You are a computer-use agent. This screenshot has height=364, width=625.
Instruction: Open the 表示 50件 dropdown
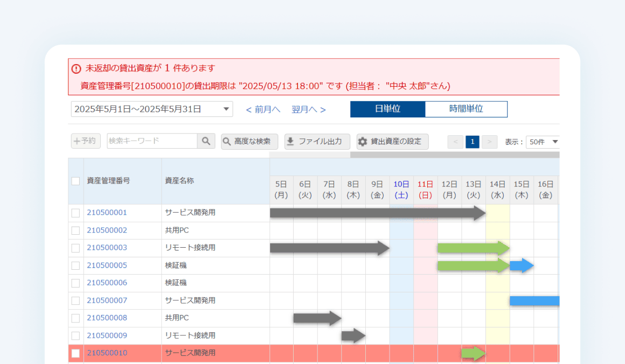point(543,142)
